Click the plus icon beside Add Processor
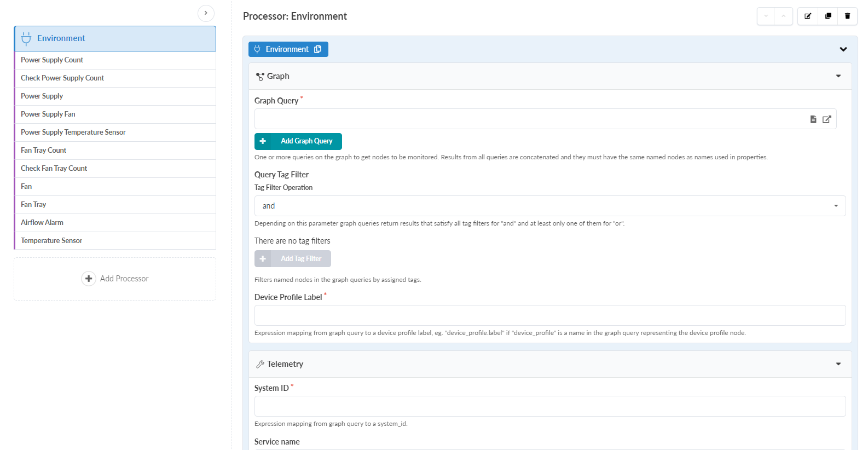 coord(89,279)
